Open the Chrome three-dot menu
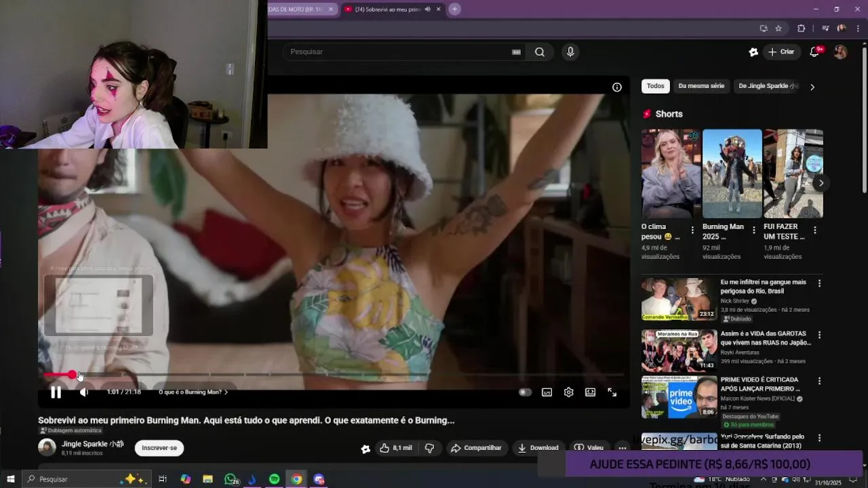Screen dimensions: 868x488 [858, 28]
